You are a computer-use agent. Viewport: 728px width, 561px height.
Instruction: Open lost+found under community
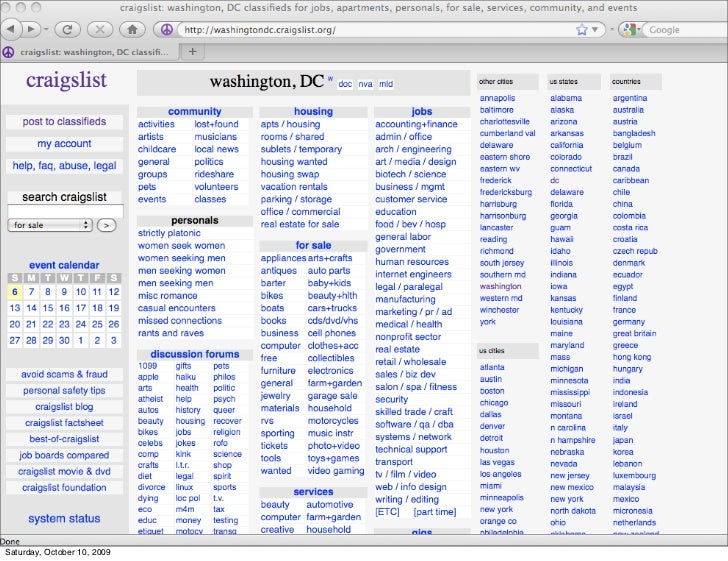tap(216, 124)
